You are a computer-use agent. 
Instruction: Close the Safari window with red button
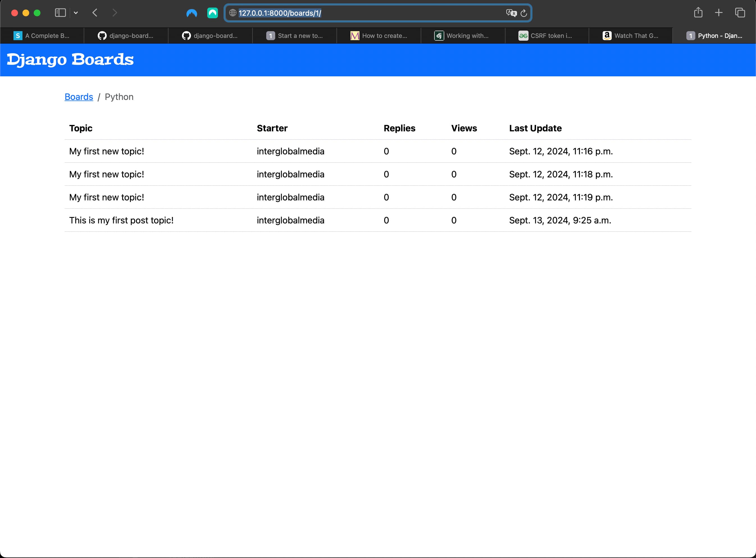[15, 13]
